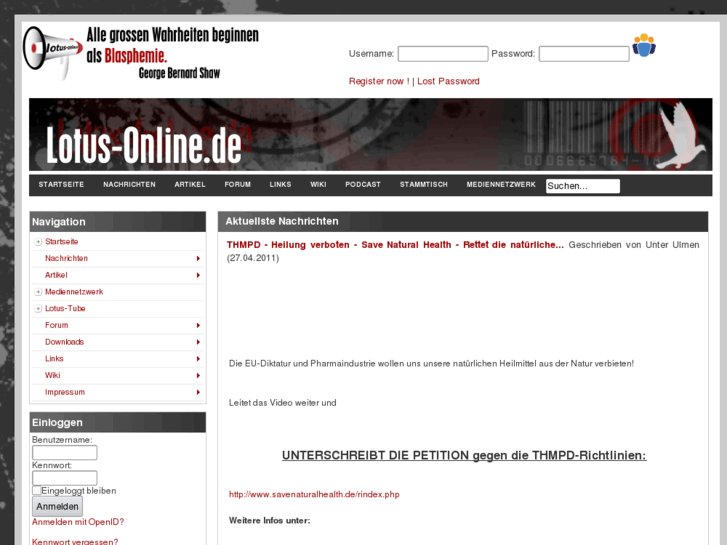Focus the Benutzername input field
The width and height of the screenshot is (727, 545).
coord(65,453)
